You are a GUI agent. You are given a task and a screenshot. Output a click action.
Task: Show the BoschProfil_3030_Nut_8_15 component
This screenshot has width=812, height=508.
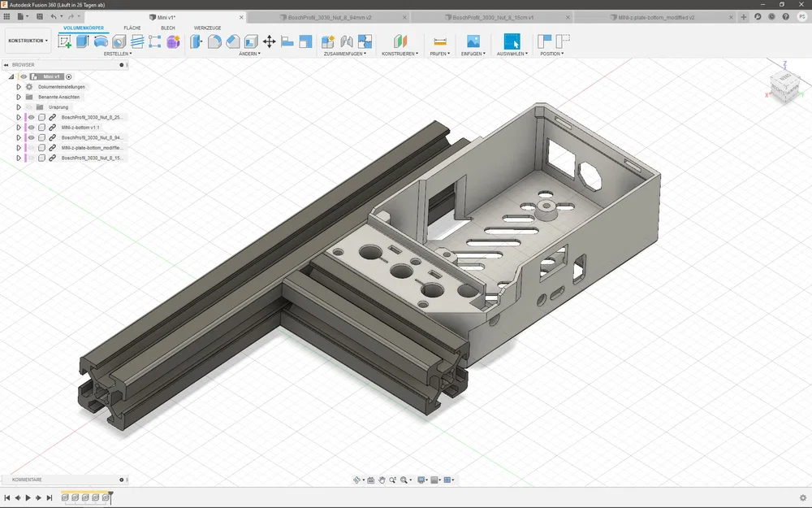31,158
